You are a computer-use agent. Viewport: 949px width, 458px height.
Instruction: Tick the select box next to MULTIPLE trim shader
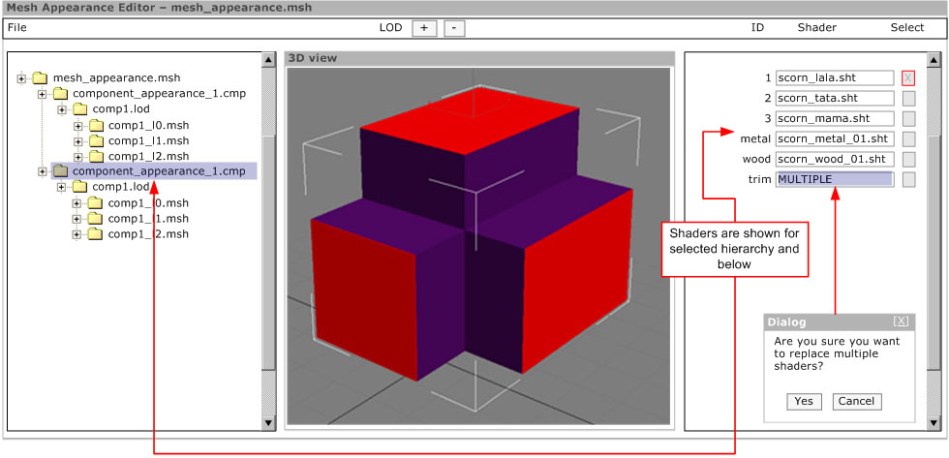908,180
